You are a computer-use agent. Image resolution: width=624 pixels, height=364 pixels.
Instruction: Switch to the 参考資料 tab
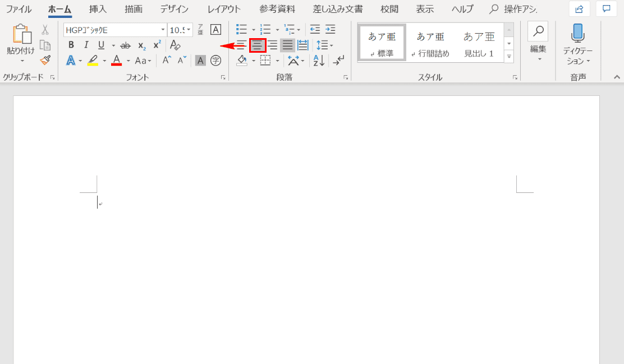(x=277, y=9)
